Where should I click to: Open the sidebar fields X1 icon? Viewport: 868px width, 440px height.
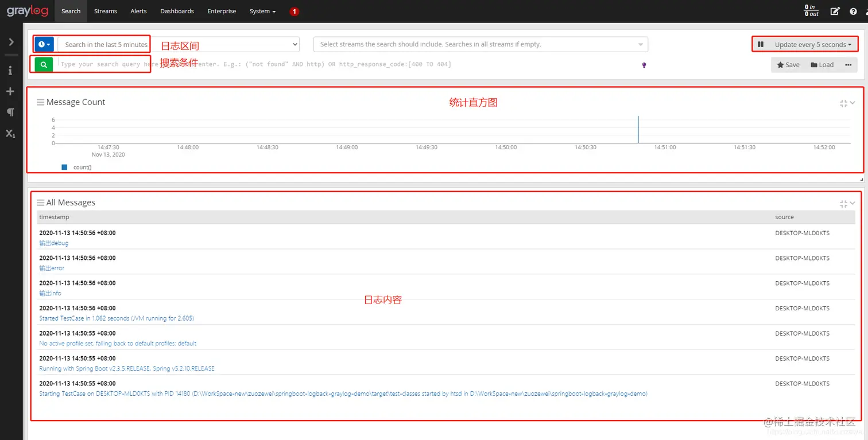click(10, 134)
